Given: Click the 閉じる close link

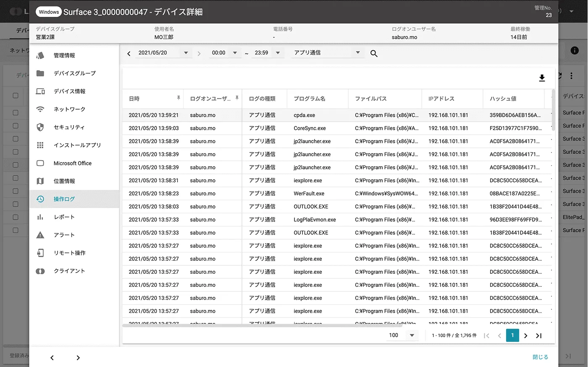Looking at the screenshot, I should pyautogui.click(x=541, y=357).
